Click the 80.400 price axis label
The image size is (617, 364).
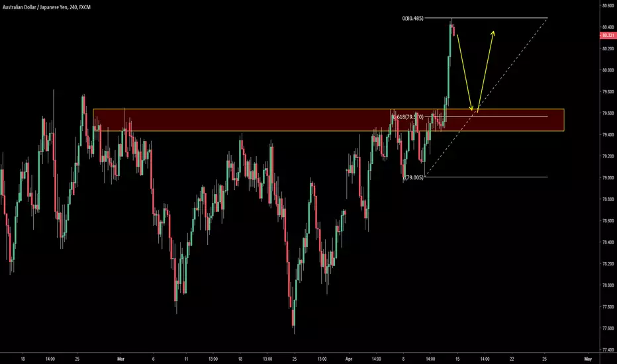(608, 27)
